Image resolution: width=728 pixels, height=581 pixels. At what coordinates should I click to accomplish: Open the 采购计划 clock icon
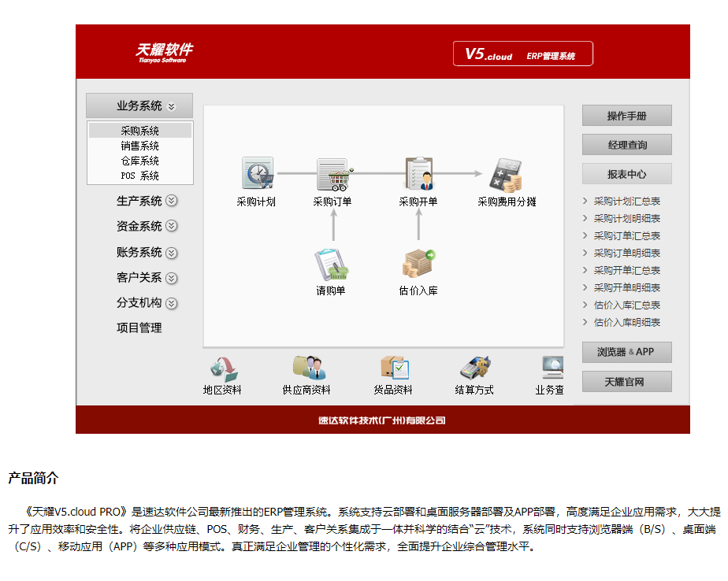pyautogui.click(x=258, y=172)
